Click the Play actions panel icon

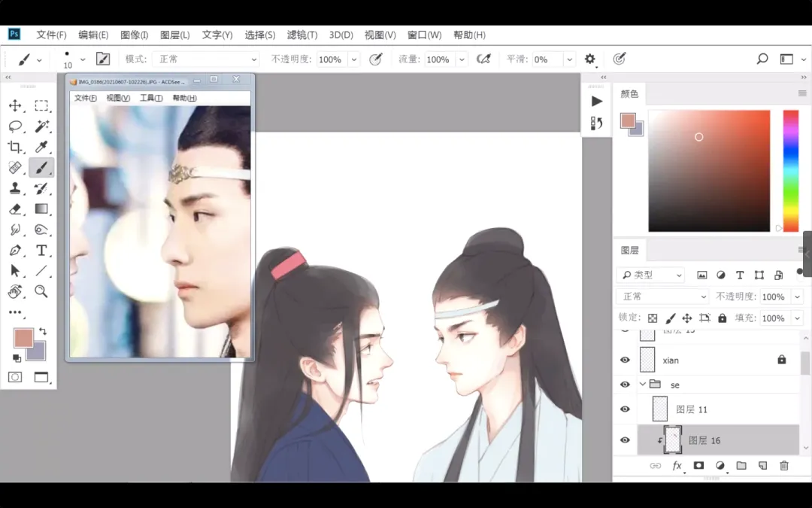point(596,101)
